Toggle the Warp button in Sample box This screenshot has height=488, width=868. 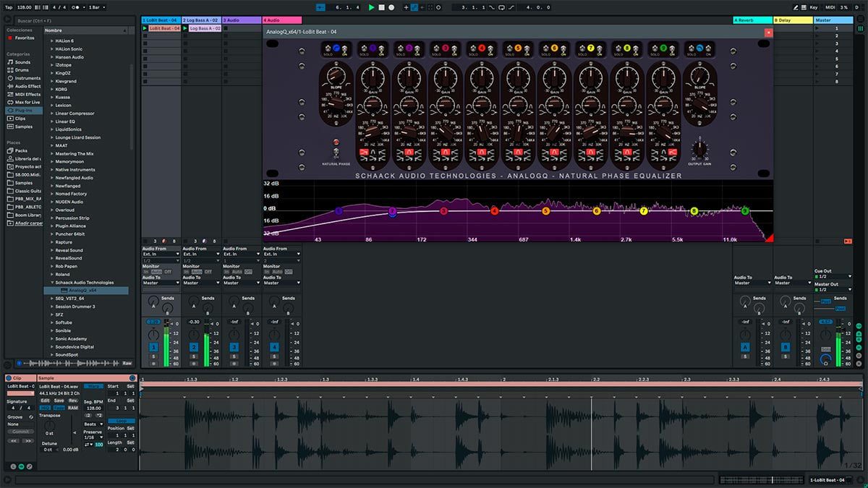coord(94,387)
